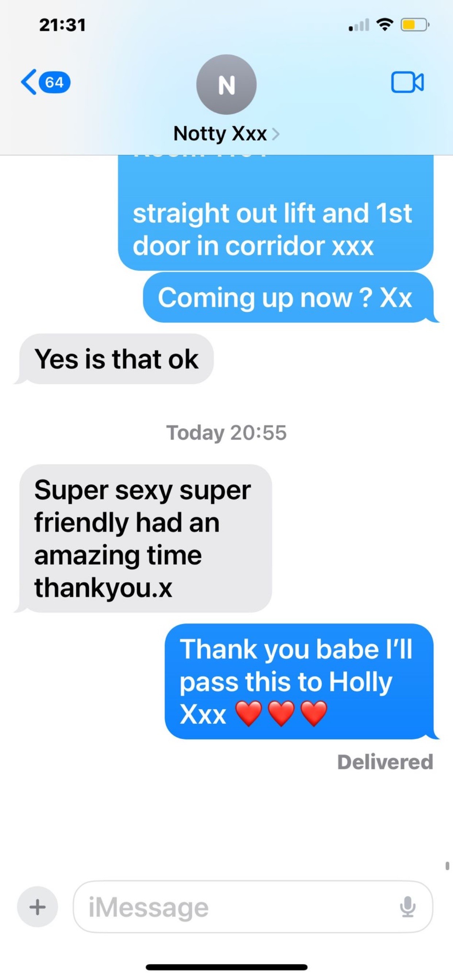
Task: Tap the Delivered status label
Action: (x=385, y=762)
